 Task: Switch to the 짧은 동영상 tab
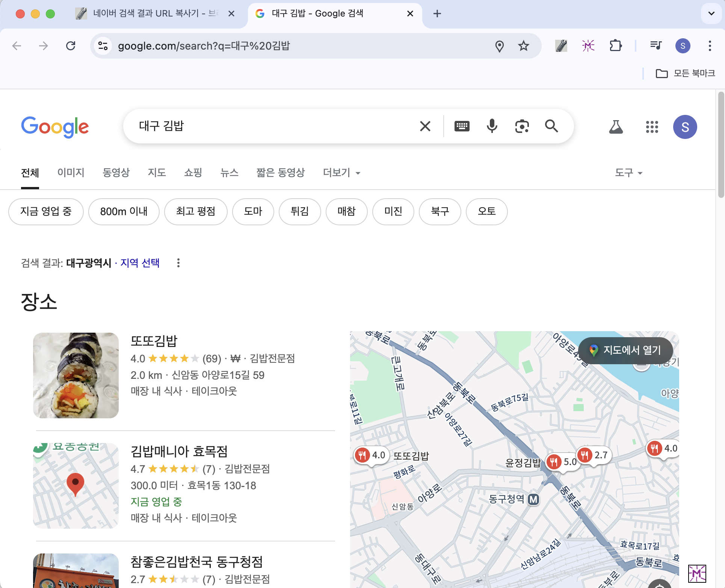point(281,173)
